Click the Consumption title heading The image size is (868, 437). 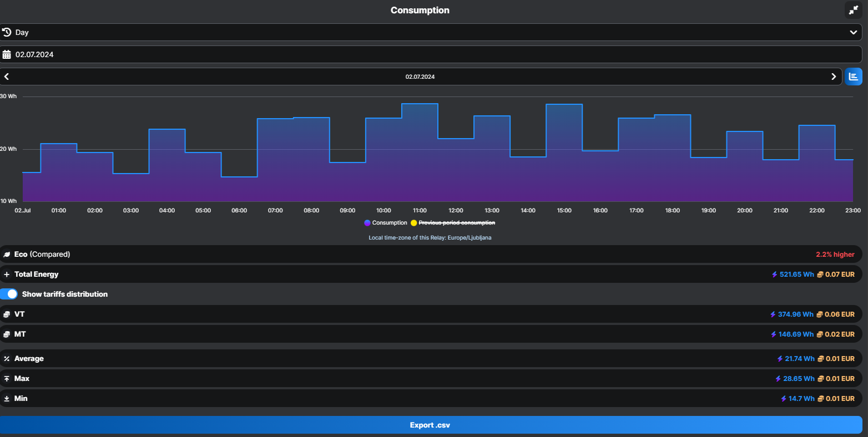point(420,10)
